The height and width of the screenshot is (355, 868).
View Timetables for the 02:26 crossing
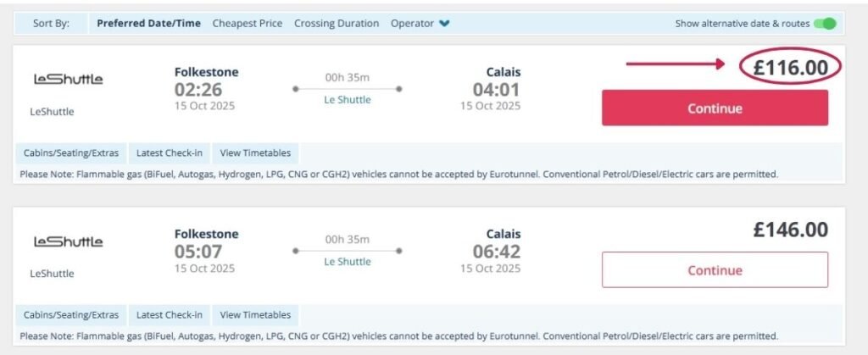[x=255, y=153]
